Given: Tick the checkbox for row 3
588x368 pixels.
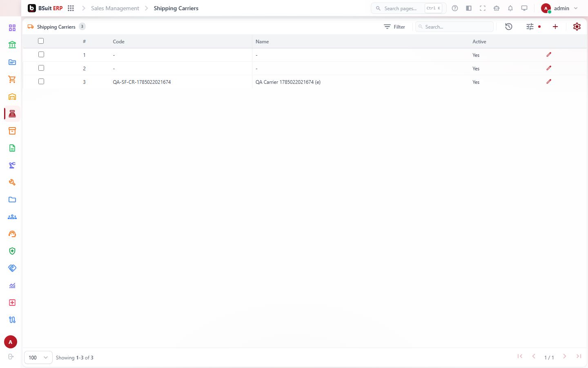Looking at the screenshot, I should tap(41, 81).
